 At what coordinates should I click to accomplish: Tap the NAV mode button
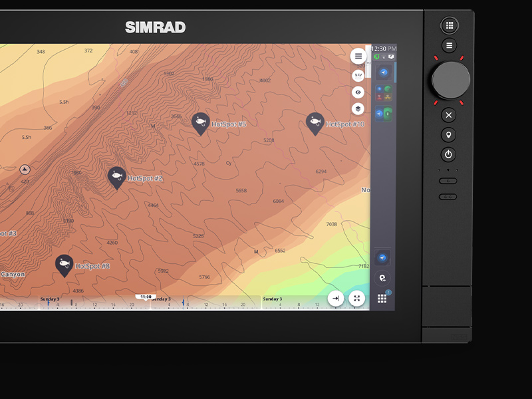coord(358,75)
